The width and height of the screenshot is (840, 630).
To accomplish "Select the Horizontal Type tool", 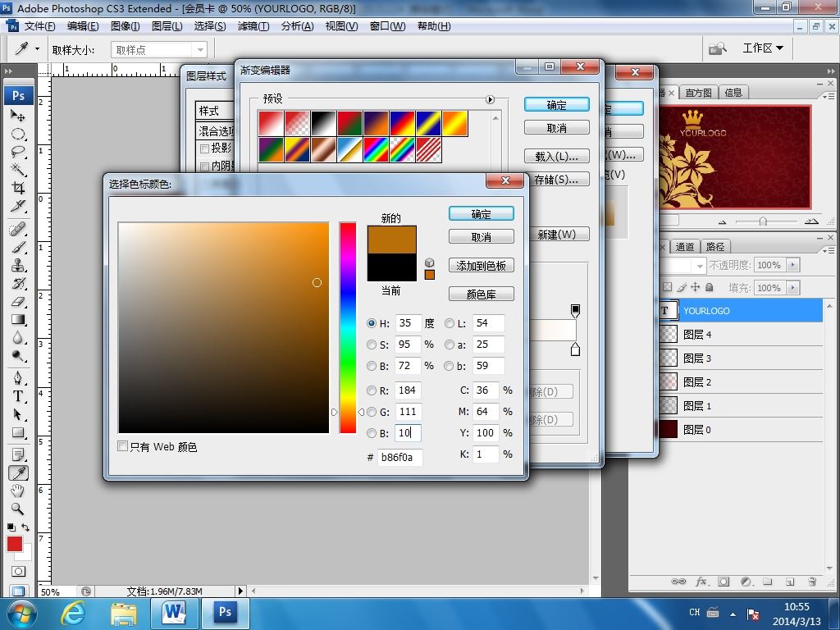I will point(18,396).
